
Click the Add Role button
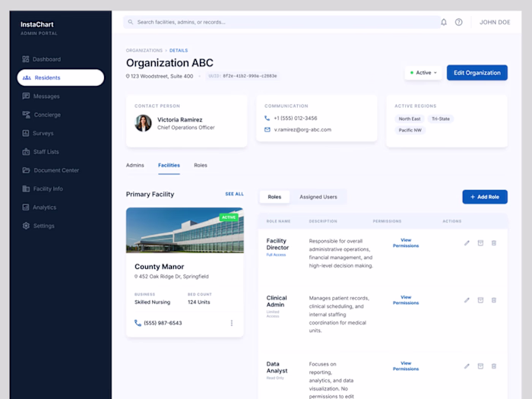point(485,197)
